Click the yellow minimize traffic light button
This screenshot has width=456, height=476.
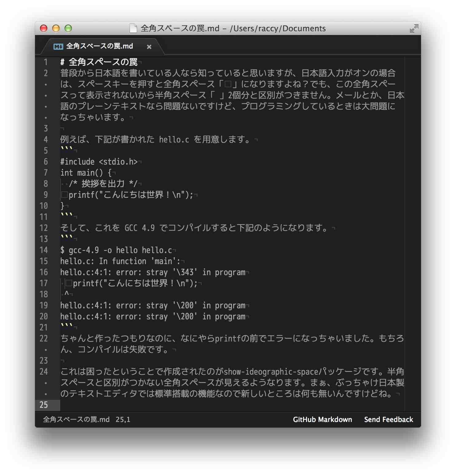pyautogui.click(x=56, y=28)
